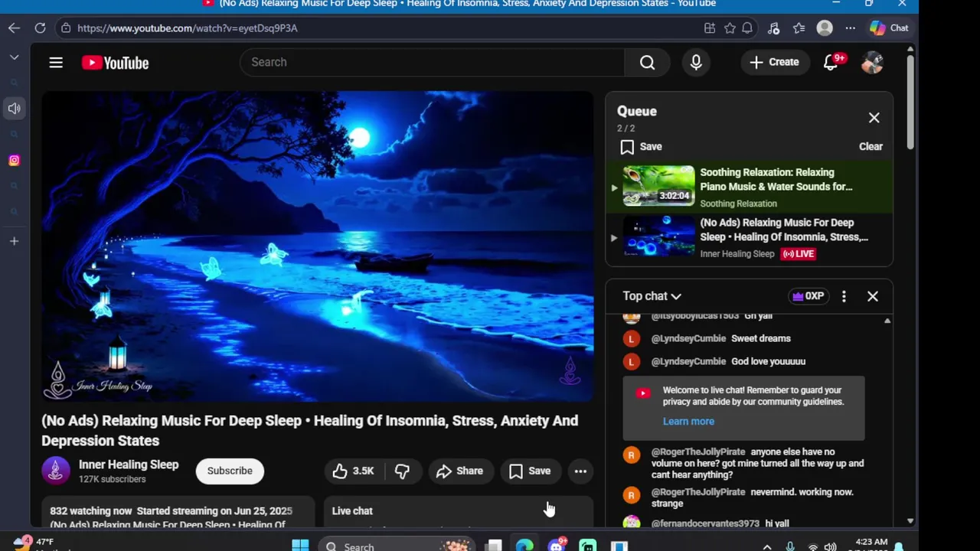This screenshot has height=551, width=980.
Task: Clear the queue
Action: 871,147
